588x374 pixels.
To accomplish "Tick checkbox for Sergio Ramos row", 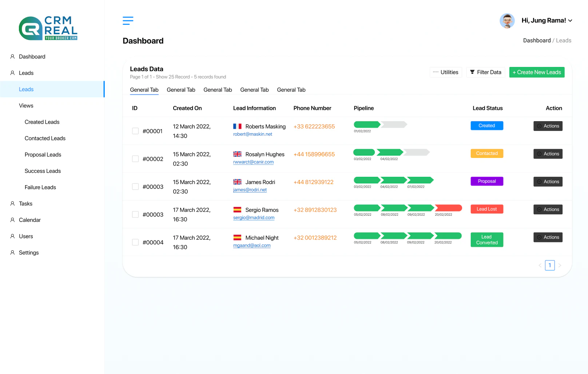I will pos(135,215).
